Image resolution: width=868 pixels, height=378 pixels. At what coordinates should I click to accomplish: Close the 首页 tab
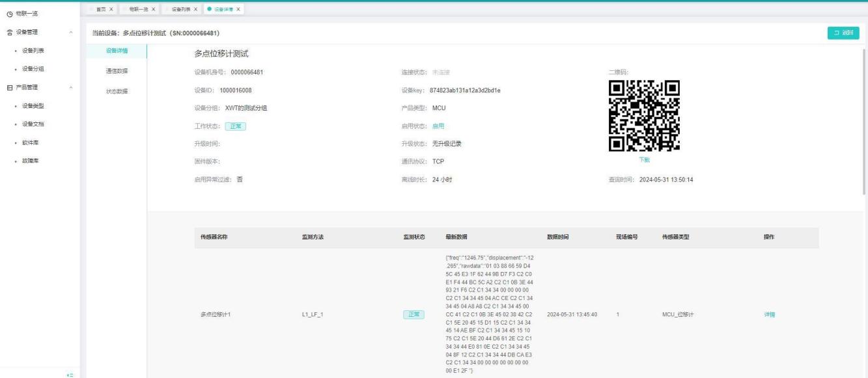click(x=111, y=8)
